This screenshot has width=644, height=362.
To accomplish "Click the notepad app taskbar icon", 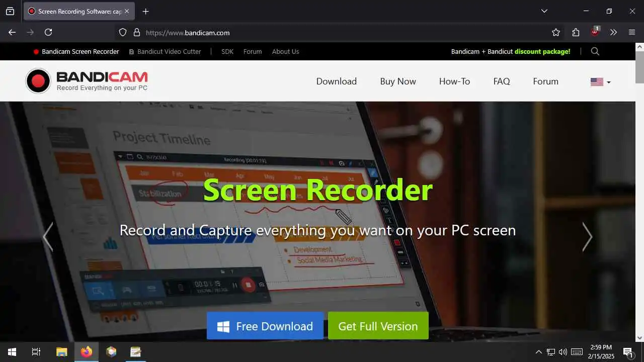I will click(x=136, y=352).
